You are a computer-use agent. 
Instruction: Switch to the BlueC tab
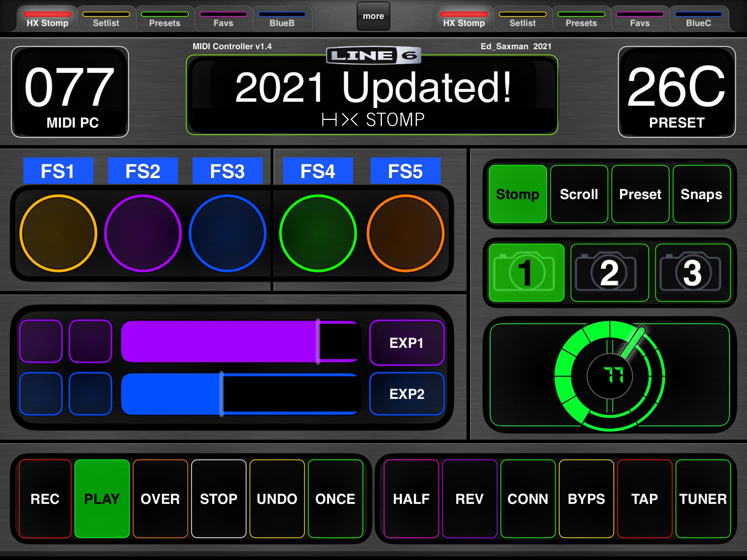click(x=698, y=19)
